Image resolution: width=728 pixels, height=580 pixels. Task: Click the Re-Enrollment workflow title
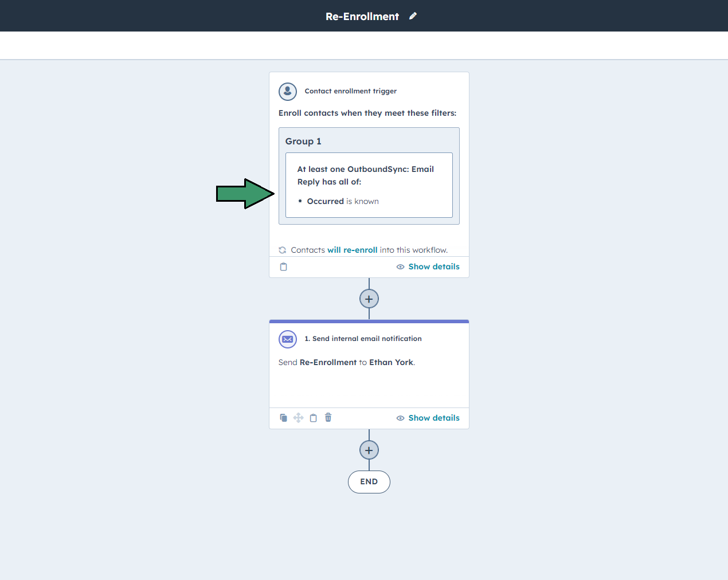[362, 17]
